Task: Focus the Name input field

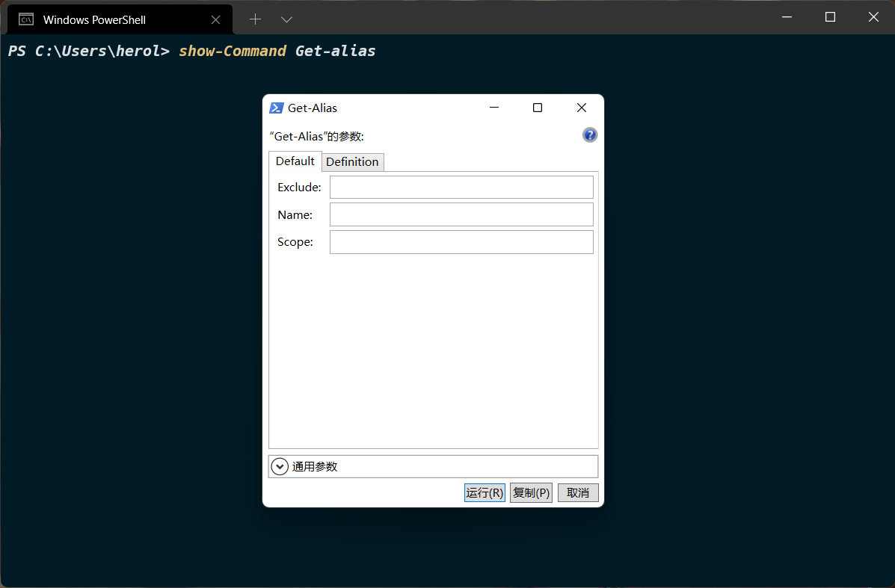Action: click(x=461, y=214)
